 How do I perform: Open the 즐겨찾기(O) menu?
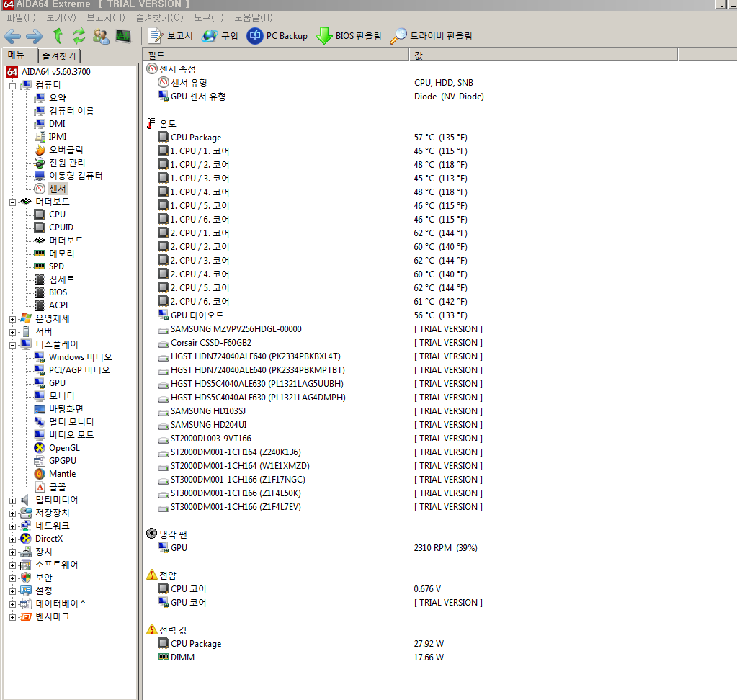coord(159,17)
